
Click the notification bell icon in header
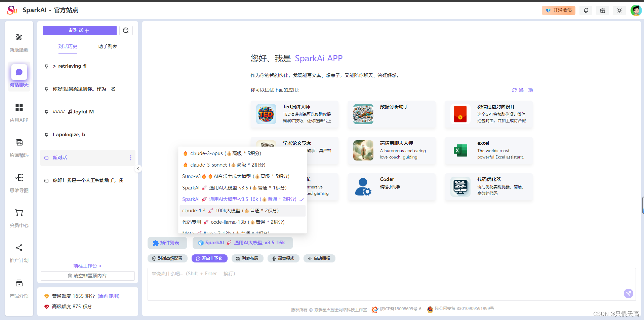[586, 10]
